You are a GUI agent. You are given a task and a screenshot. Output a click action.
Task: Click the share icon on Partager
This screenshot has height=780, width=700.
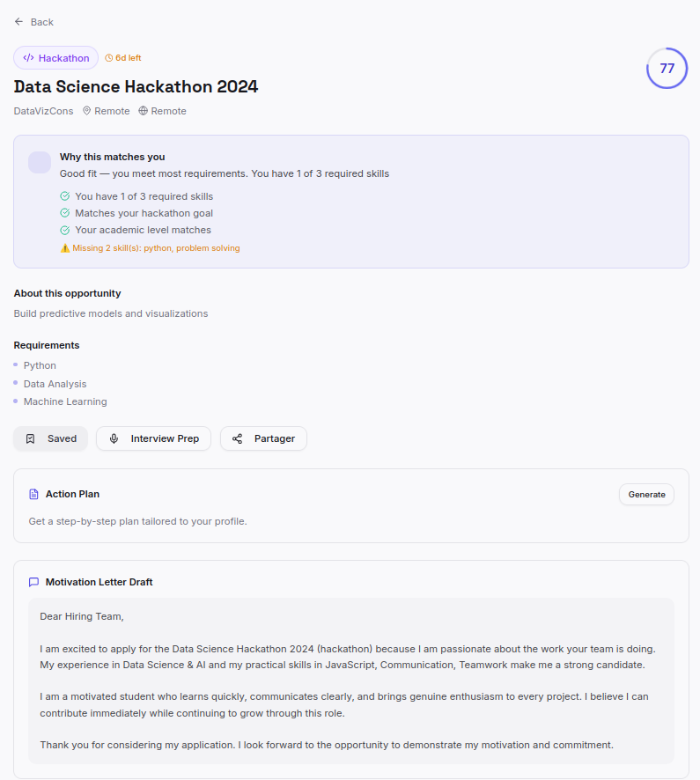tap(238, 438)
